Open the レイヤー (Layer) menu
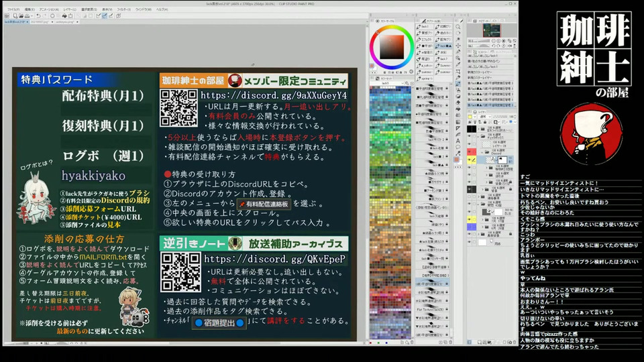Image resolution: width=644 pixels, height=362 pixels. tap(69, 9)
